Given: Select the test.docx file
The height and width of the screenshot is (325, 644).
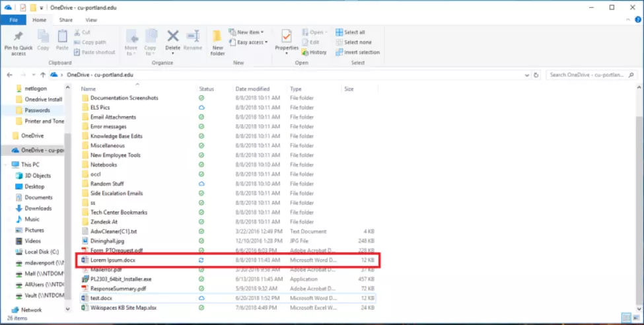Looking at the screenshot, I should (227, 298).
